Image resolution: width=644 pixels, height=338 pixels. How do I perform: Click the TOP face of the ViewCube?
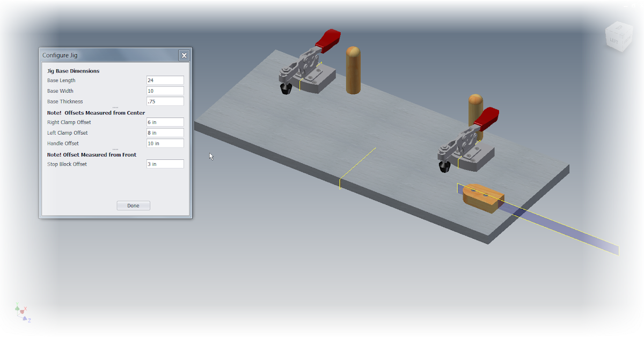coord(618,27)
